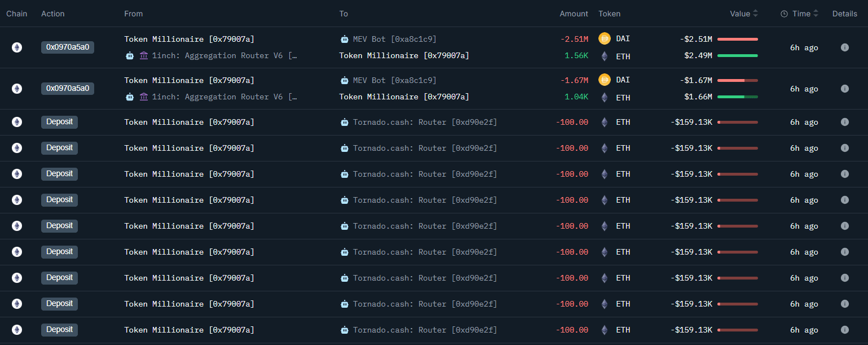
Task: Click the green value bar next to $2.49M
Action: [x=737, y=55]
